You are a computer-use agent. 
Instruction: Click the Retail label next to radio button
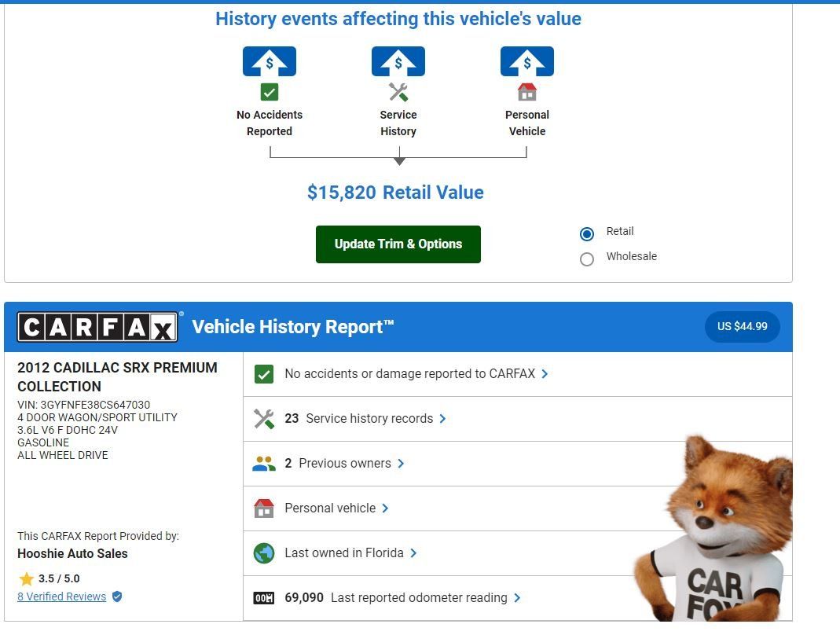tap(620, 232)
